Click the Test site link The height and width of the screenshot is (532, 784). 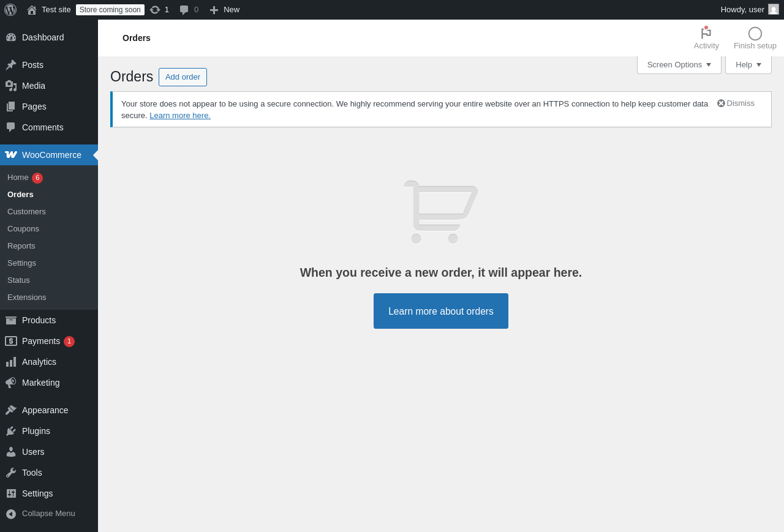pyautogui.click(x=56, y=10)
